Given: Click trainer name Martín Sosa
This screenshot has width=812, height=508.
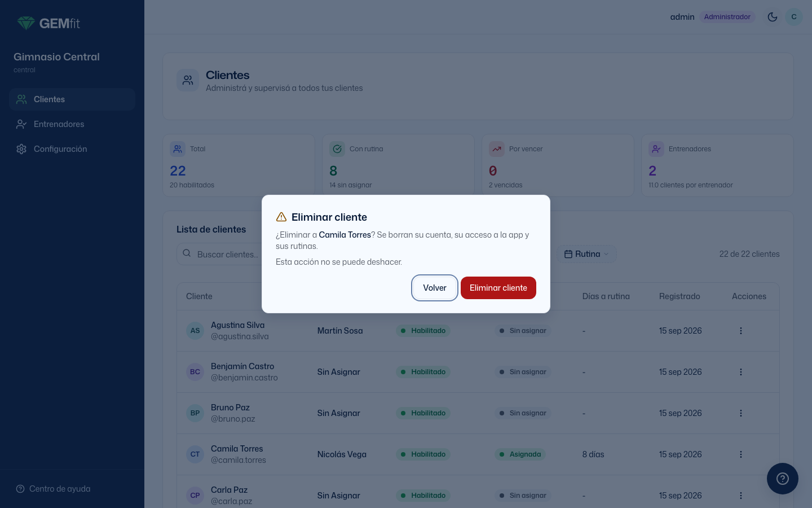Looking at the screenshot, I should click(x=340, y=331).
